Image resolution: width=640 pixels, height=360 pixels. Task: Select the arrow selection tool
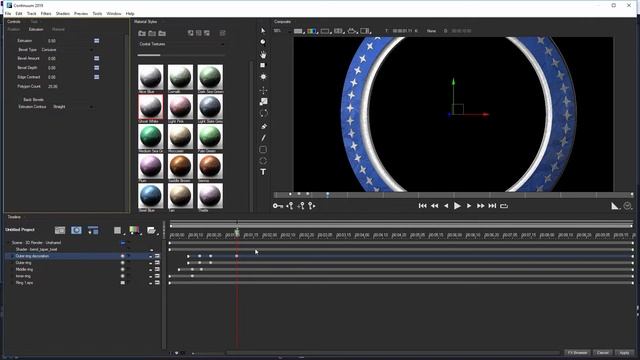[x=263, y=31]
